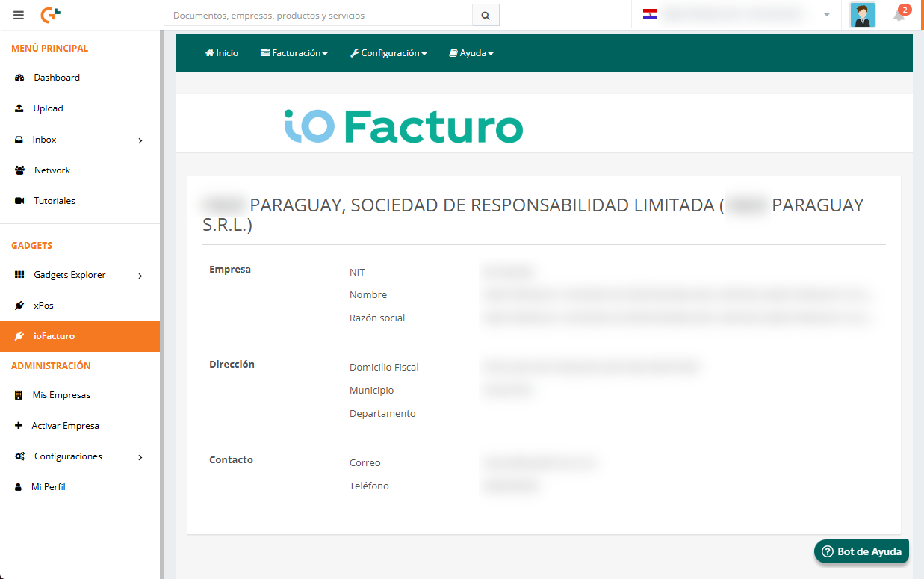The image size is (924, 579).
Task: Click the ioFacturo plug icon
Action: 19,336
